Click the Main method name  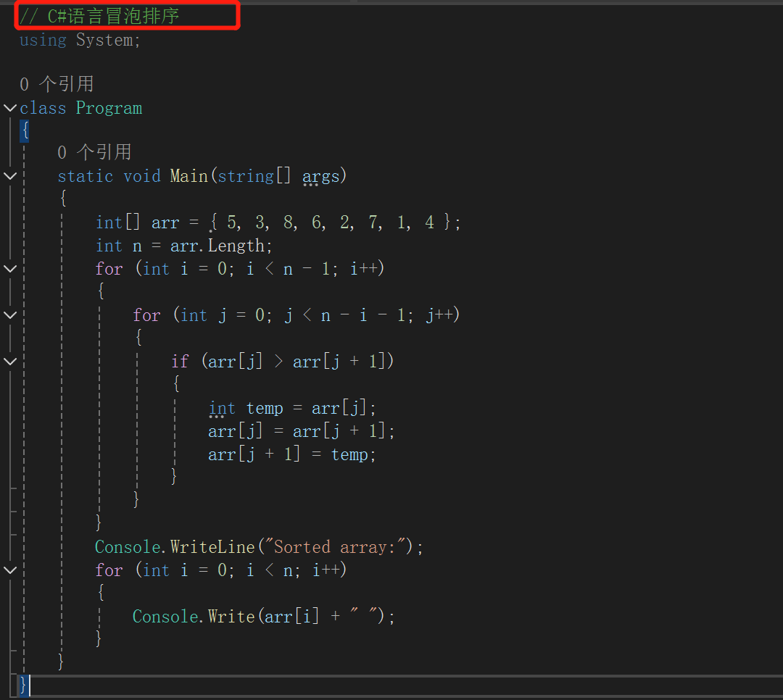[x=188, y=176]
